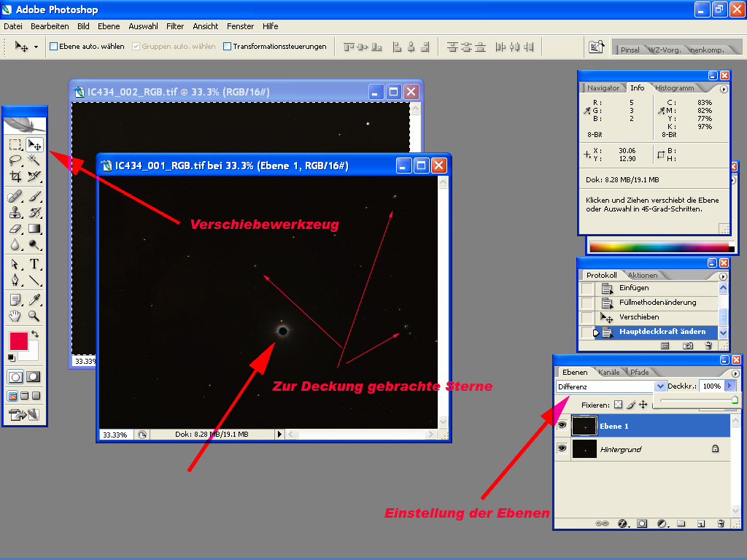Open the Fenster menu
747x560 pixels.
240,26
